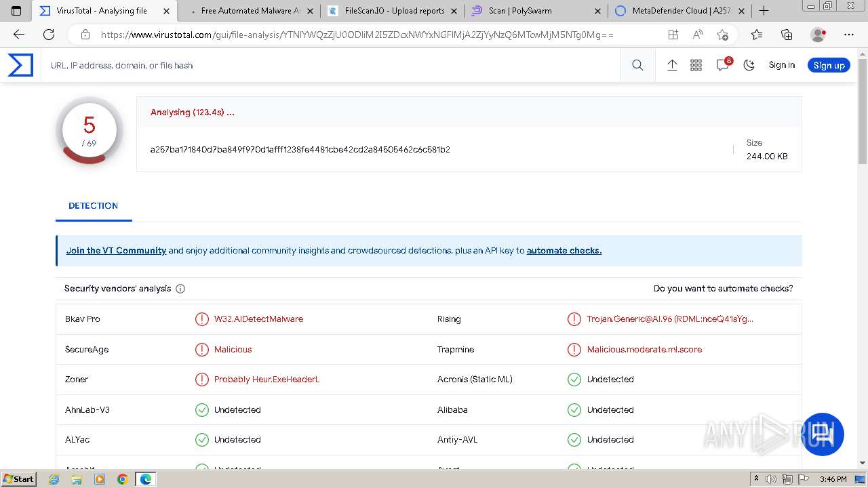
Task: Open Chrome from the taskbar
Action: coord(122,479)
